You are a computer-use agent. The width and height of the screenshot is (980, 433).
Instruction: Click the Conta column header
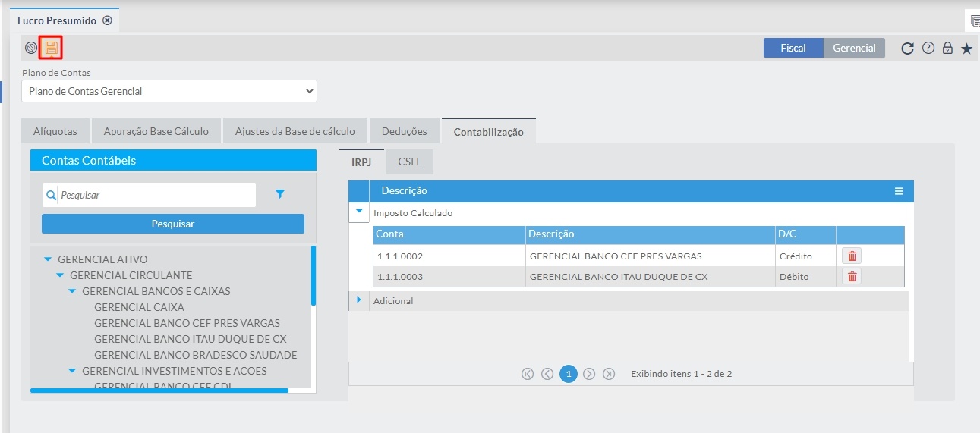(x=449, y=234)
